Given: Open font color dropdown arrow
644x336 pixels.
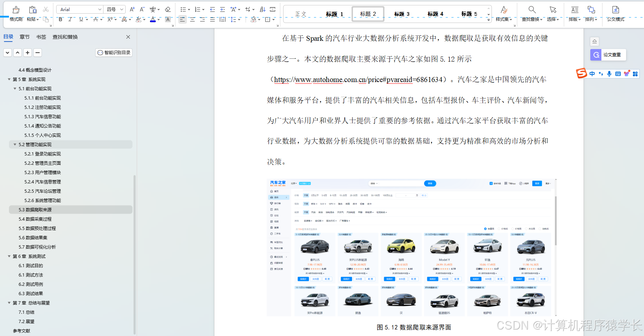Looking at the screenshot, I should 159,19.
